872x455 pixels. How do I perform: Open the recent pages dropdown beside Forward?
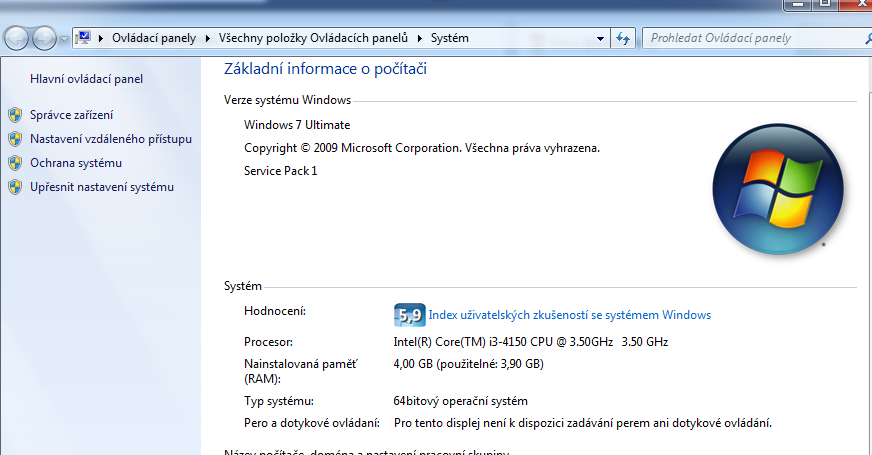(x=64, y=39)
